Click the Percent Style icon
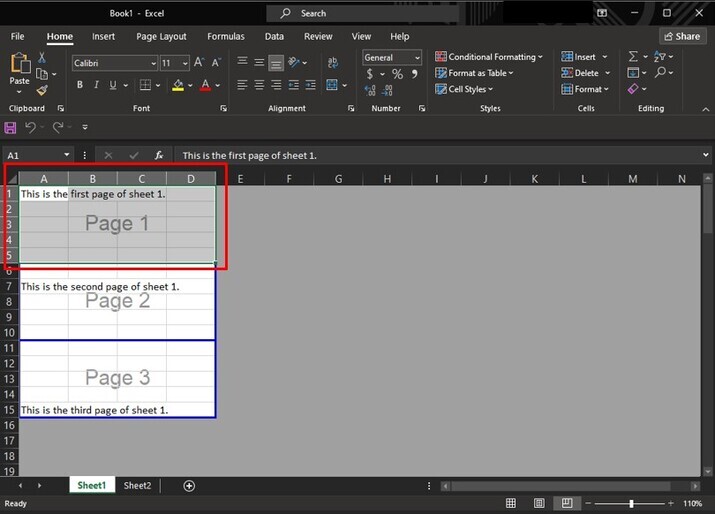 397,74
